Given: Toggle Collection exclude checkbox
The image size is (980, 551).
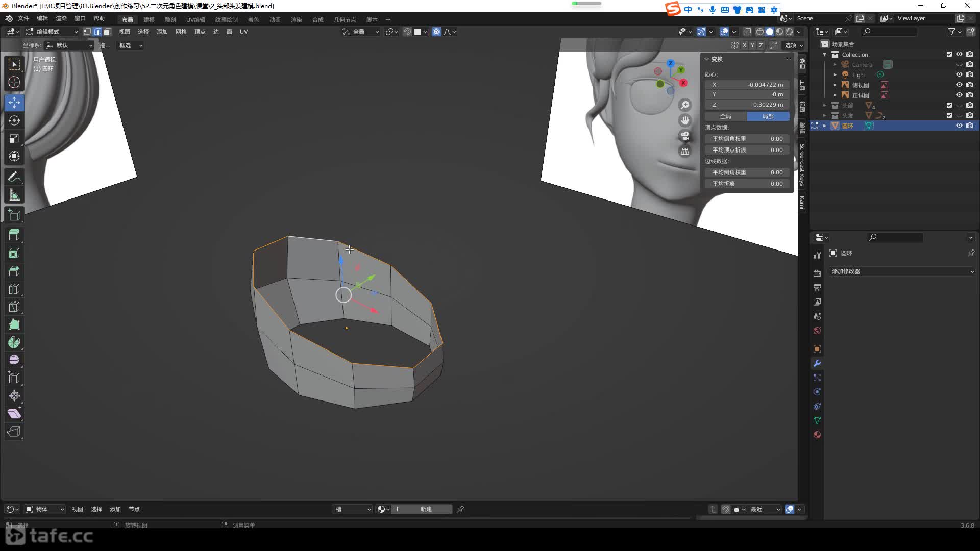Looking at the screenshot, I should [949, 54].
